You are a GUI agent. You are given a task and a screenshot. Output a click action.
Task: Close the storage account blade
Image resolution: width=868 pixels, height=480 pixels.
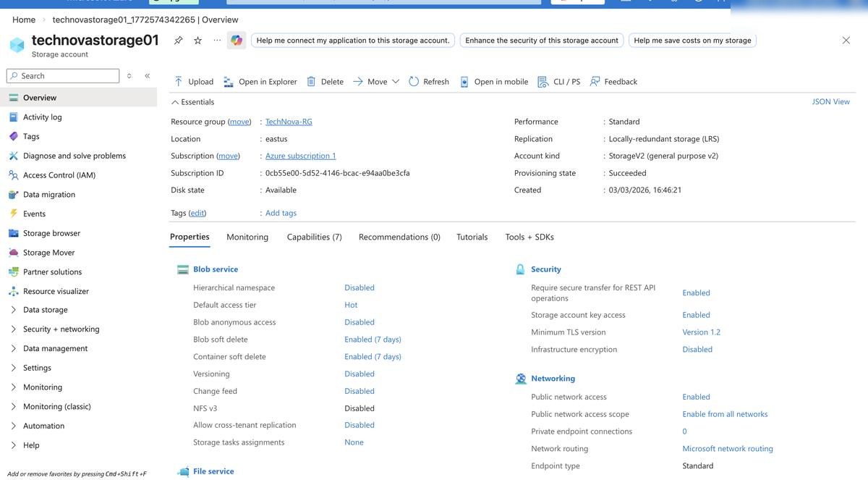[846, 41]
